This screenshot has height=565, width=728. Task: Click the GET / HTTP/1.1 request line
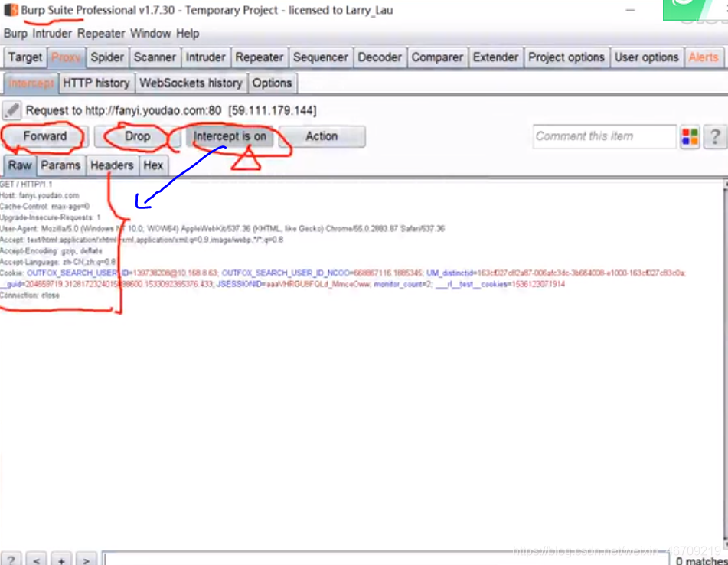26,185
